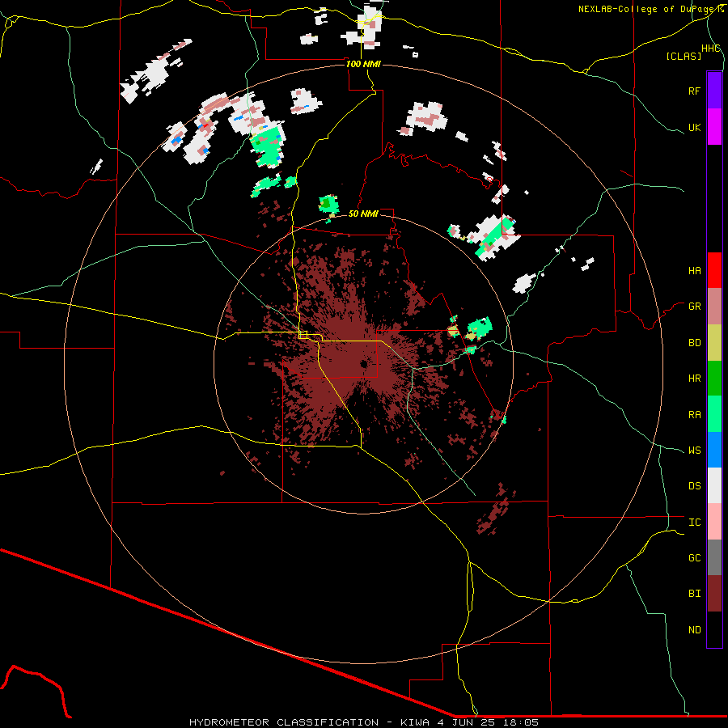Click the ND legend label
This screenshot has width=728, height=728.
pyautogui.click(x=694, y=630)
